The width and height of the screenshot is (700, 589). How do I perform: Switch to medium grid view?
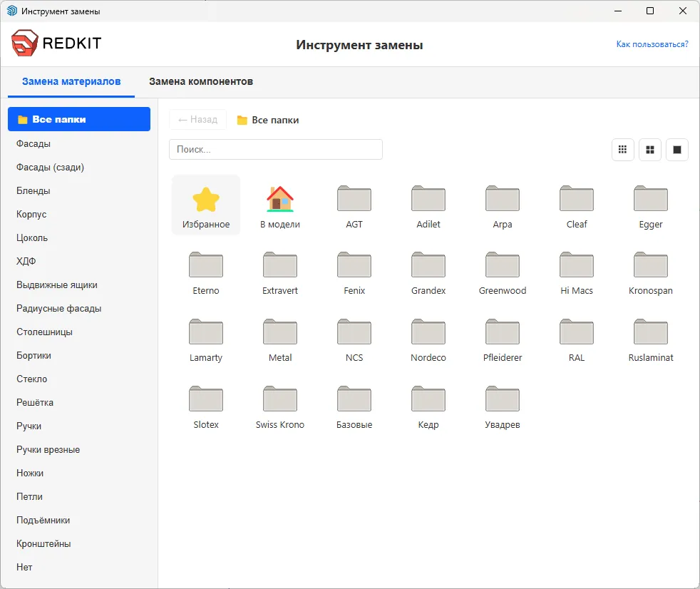650,150
